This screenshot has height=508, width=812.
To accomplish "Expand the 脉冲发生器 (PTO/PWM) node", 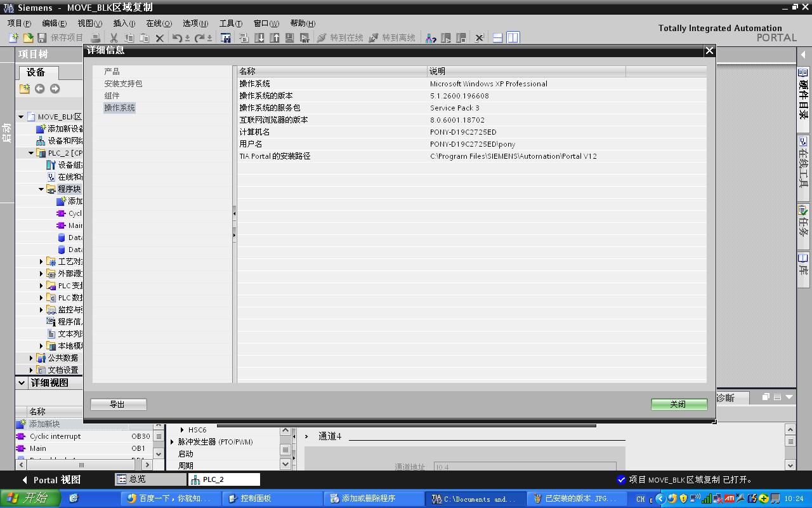I will pyautogui.click(x=172, y=442).
